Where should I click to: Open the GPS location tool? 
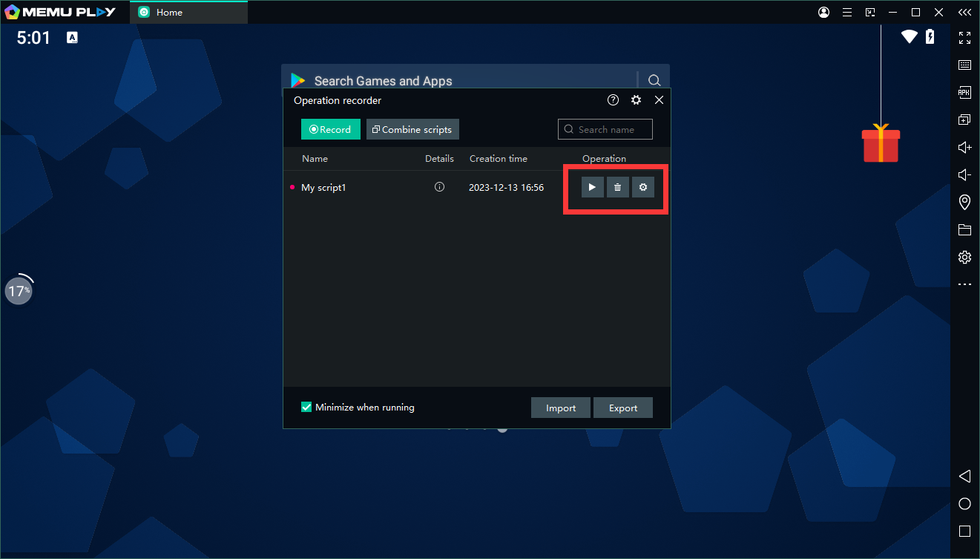(x=964, y=202)
